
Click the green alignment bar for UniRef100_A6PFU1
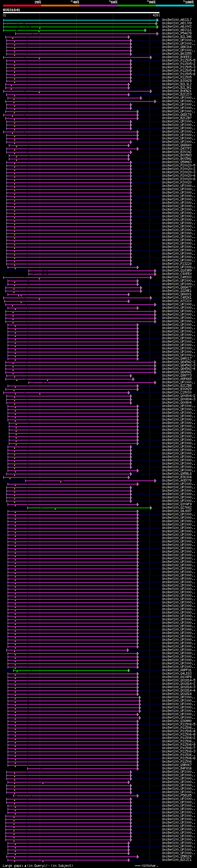coord(71,670)
